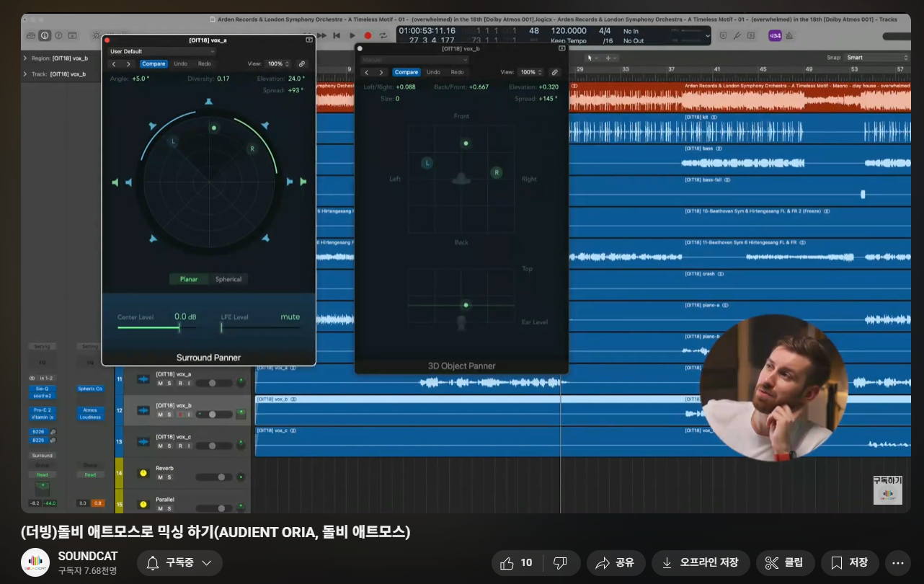924x584 pixels.
Task: Click YouTube like thumbs-up button
Action: [517, 563]
